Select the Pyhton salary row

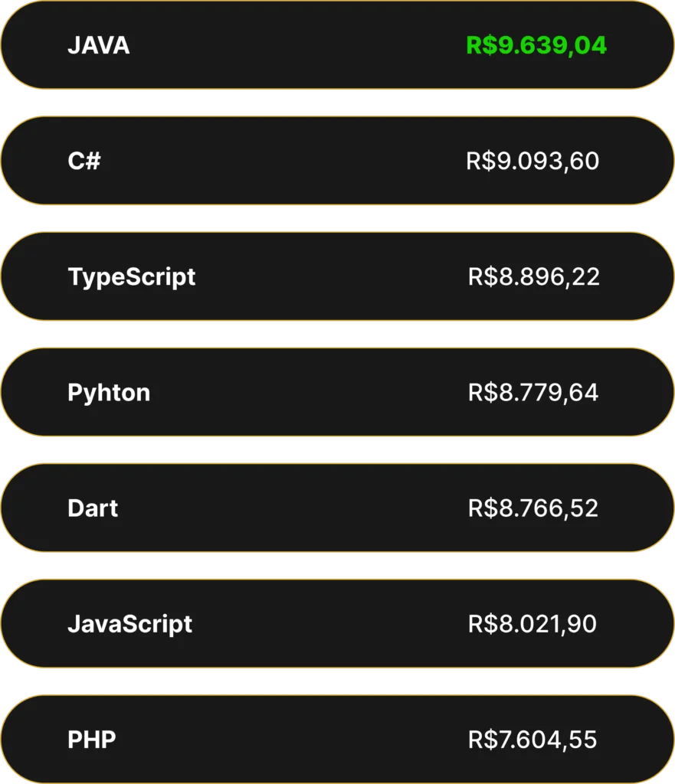(337, 392)
